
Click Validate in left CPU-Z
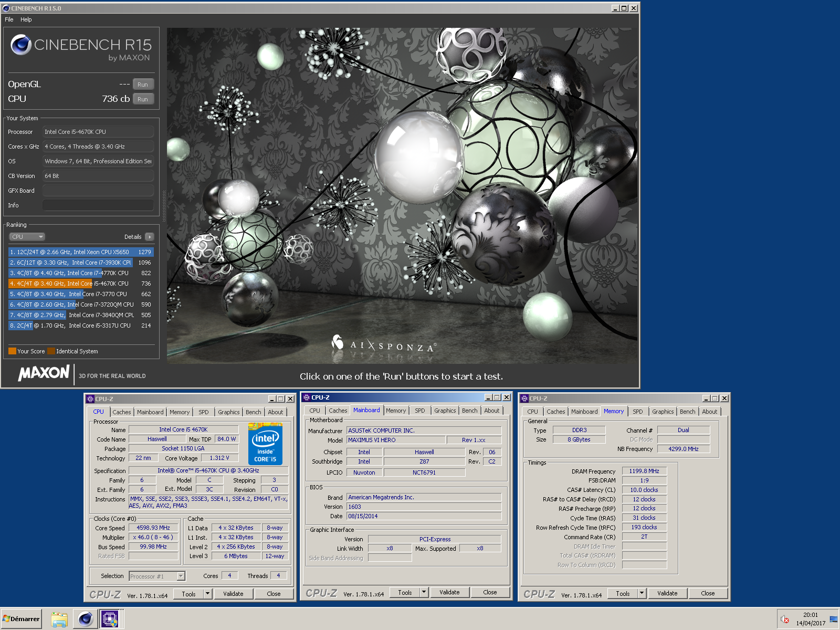233,594
